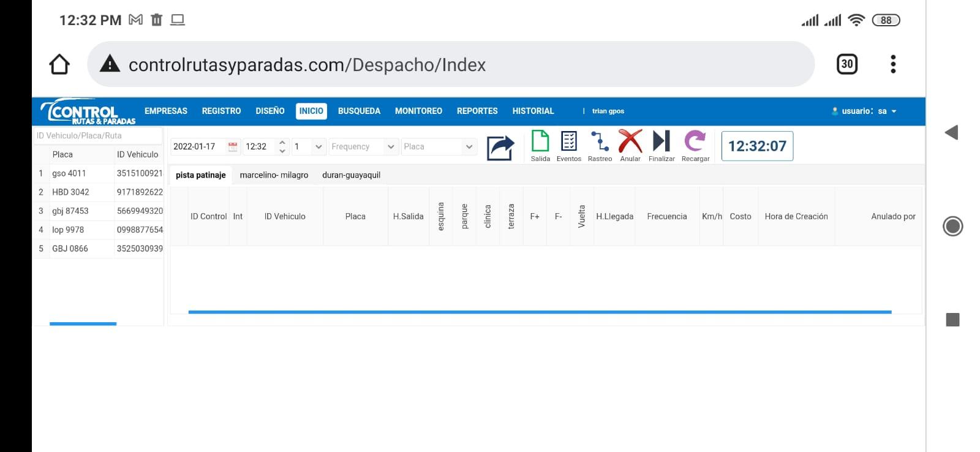Image resolution: width=980 pixels, height=452 pixels.
Task: Tap the Android back triangle button
Action: (x=951, y=132)
